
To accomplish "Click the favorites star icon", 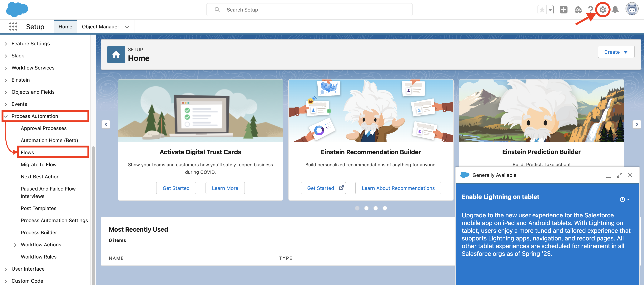I will click(542, 10).
